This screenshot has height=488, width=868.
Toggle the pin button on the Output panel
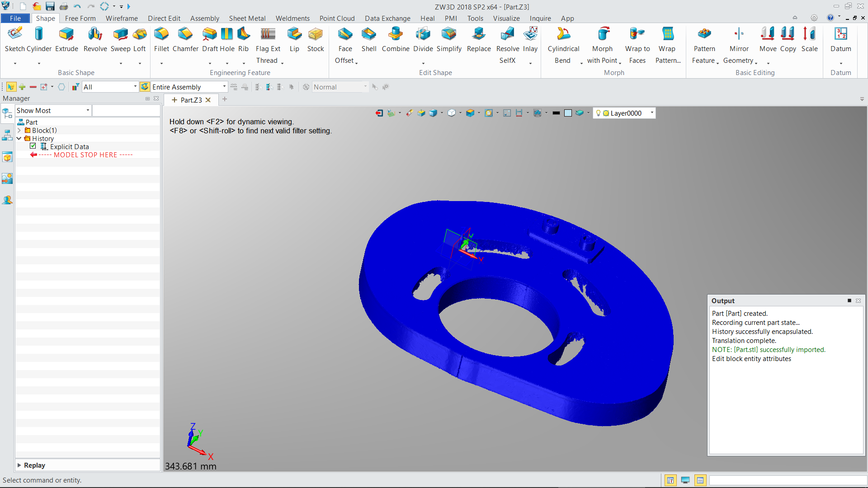(849, 300)
